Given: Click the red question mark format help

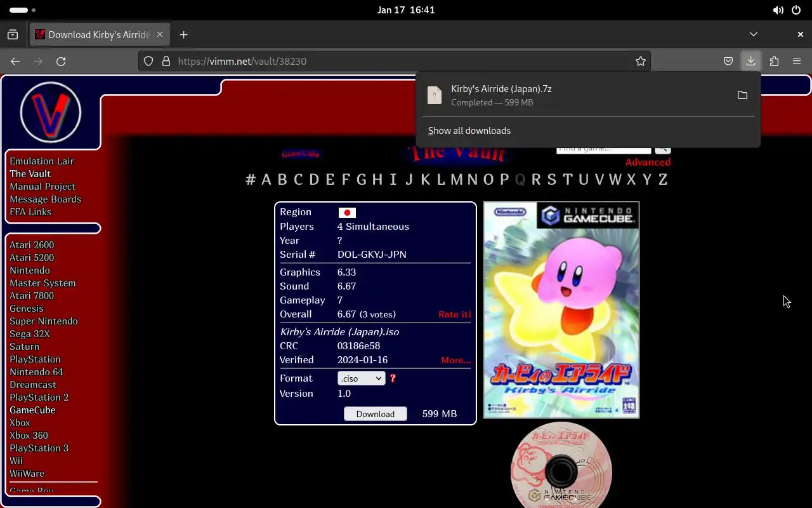Looking at the screenshot, I should coord(393,378).
